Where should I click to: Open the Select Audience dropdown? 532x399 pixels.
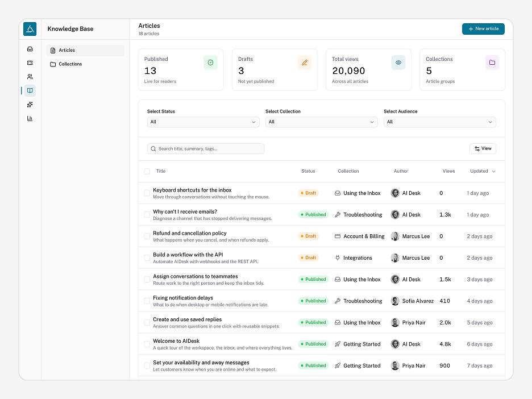440,122
